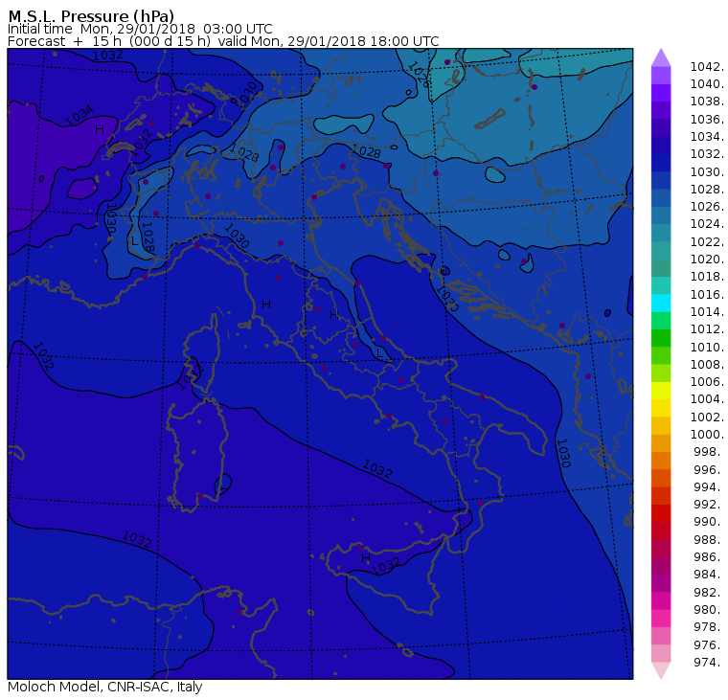728x700 pixels.
Task: Click the "990." colorbar label
Action: click(x=709, y=522)
